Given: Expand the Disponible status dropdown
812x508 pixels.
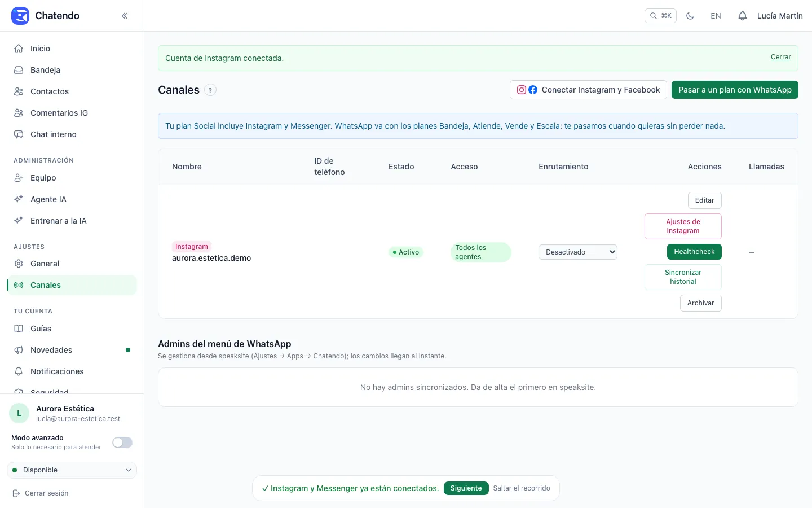Looking at the screenshot, I should tap(72, 470).
